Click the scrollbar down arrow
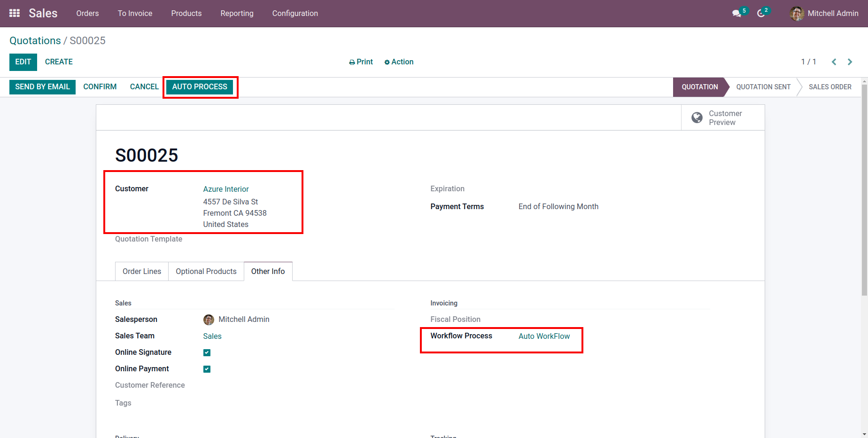 864,434
